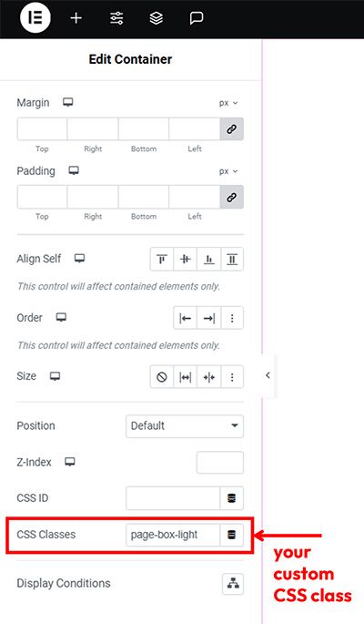Open dynamic tags for CSS Classes

[x=232, y=535]
